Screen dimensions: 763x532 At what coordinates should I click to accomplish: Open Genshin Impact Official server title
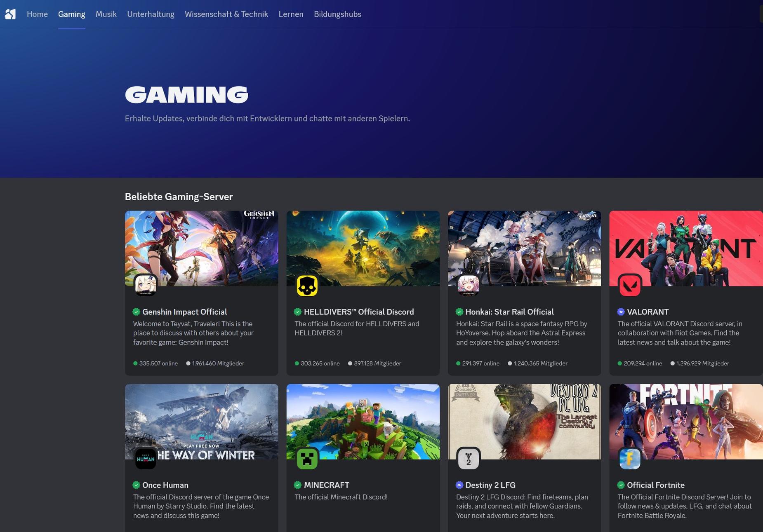[x=184, y=312]
